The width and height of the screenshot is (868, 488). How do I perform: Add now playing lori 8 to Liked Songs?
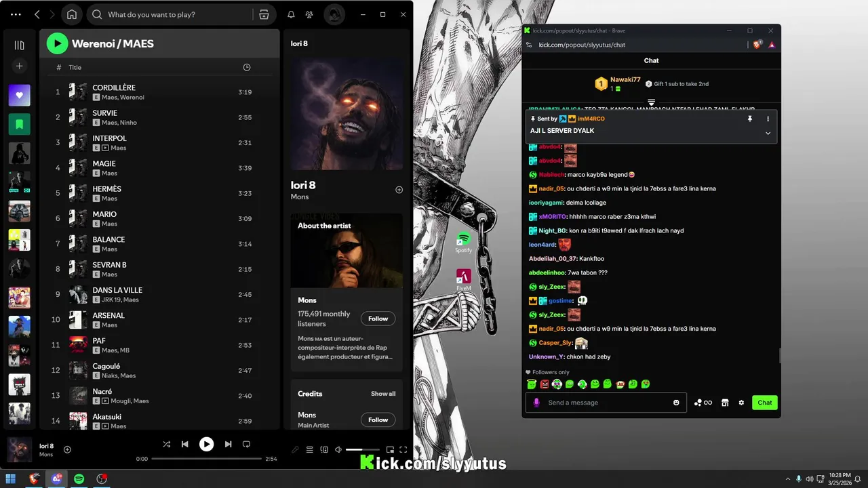pos(67,449)
